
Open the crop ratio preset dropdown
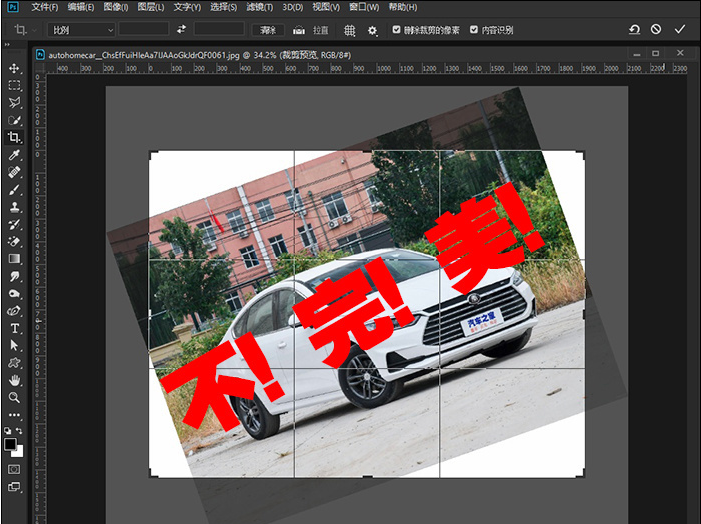82,30
